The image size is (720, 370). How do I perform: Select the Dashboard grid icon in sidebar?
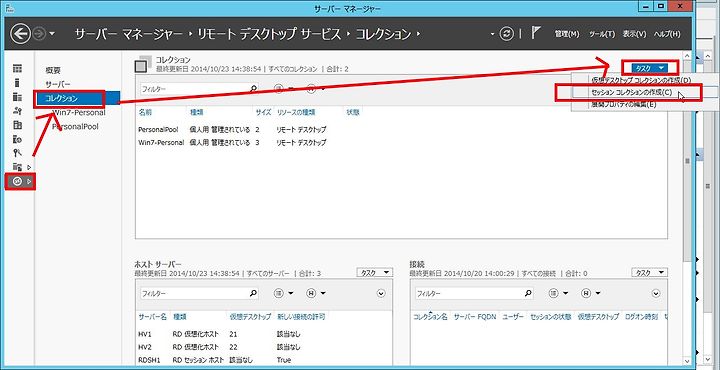point(17,69)
